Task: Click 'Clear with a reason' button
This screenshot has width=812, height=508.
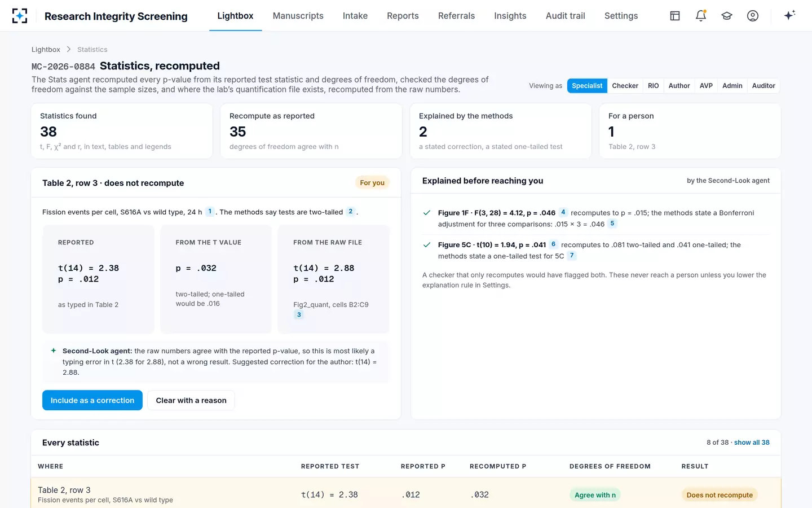Action: 191,400
